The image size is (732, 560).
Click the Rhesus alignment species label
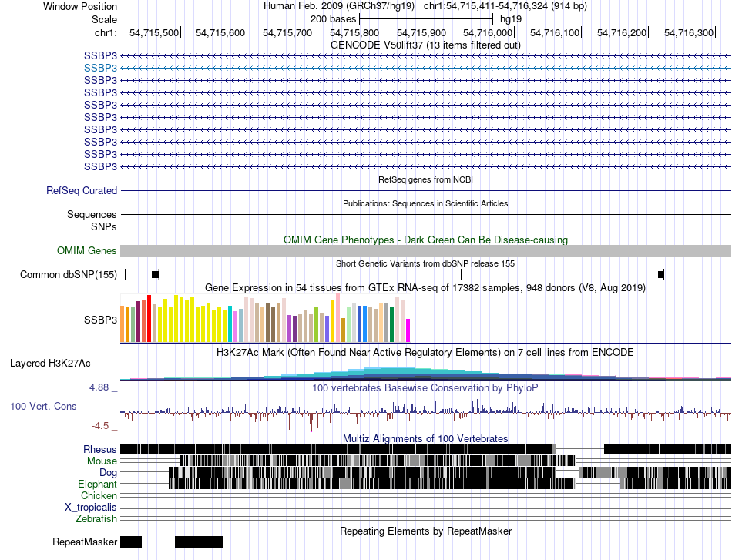point(100,449)
